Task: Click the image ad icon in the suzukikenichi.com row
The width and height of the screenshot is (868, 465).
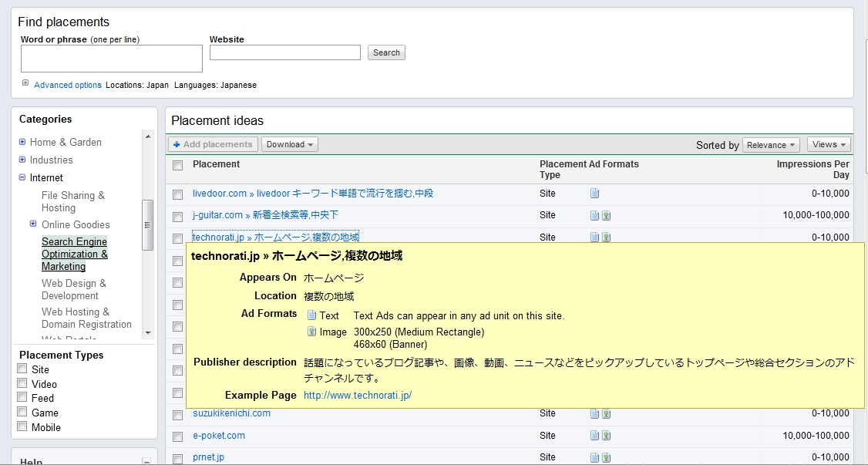Action: (606, 413)
